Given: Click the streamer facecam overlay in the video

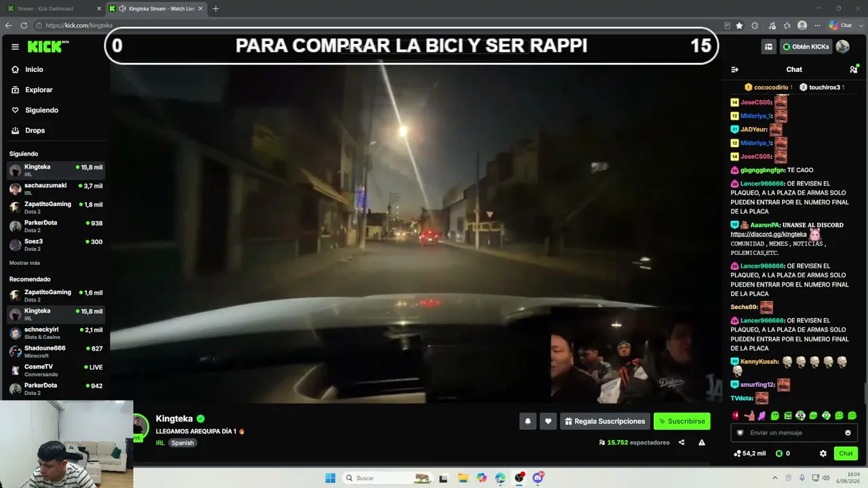Looking at the screenshot, I should tap(635, 355).
